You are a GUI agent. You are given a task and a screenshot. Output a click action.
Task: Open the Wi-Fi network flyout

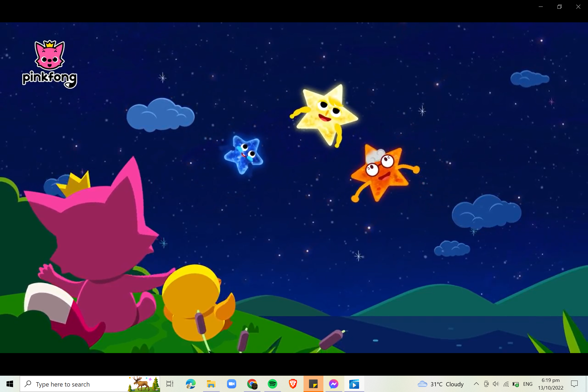pyautogui.click(x=506, y=384)
